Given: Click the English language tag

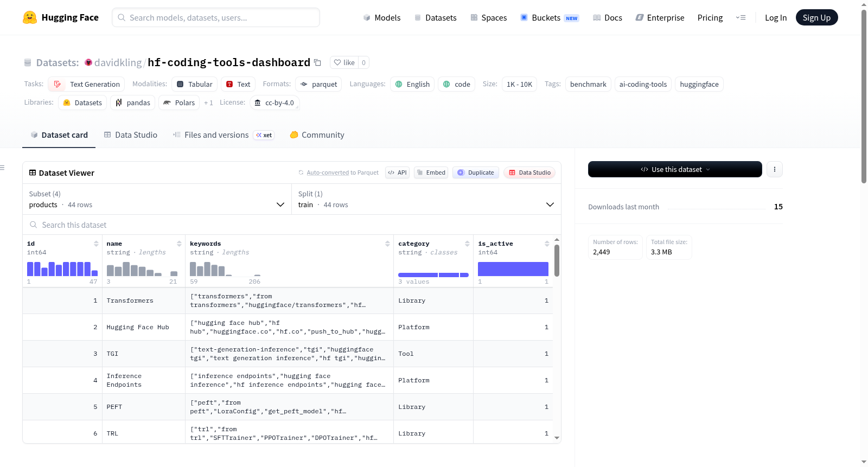Looking at the screenshot, I should 412,84.
